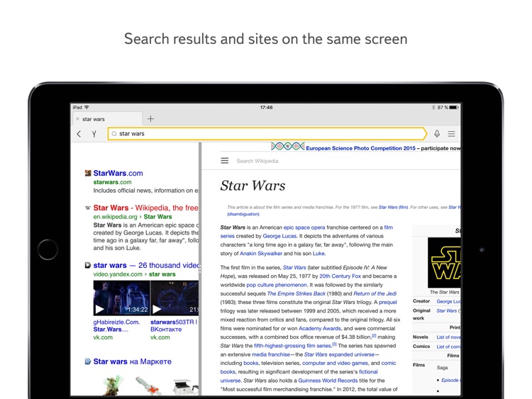Open George Lucas infobox Creator link
This screenshot has width=532, height=399.
(448, 301)
